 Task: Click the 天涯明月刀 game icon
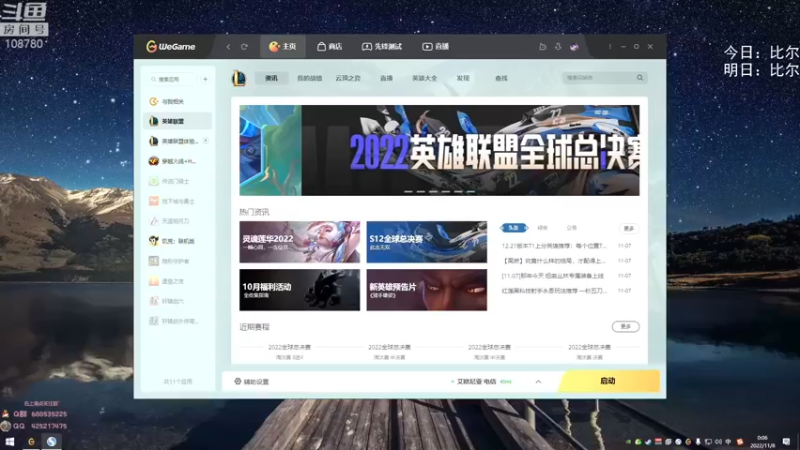[x=154, y=221]
